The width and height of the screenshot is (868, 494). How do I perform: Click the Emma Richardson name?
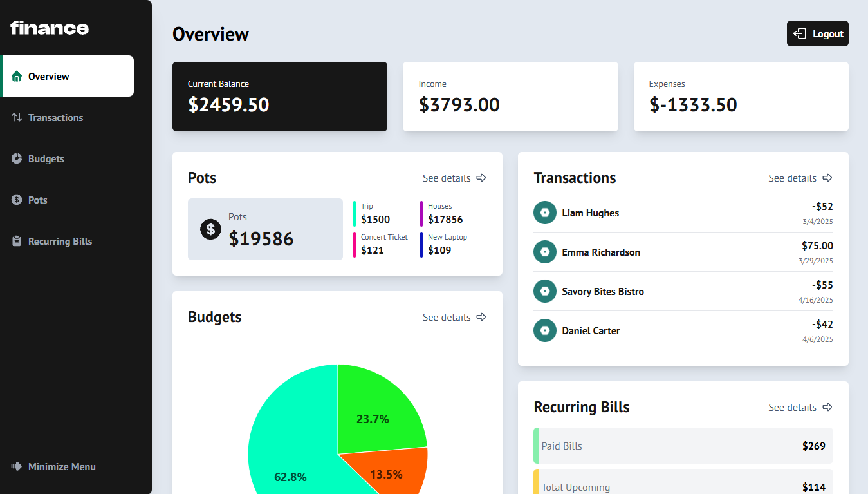(601, 252)
